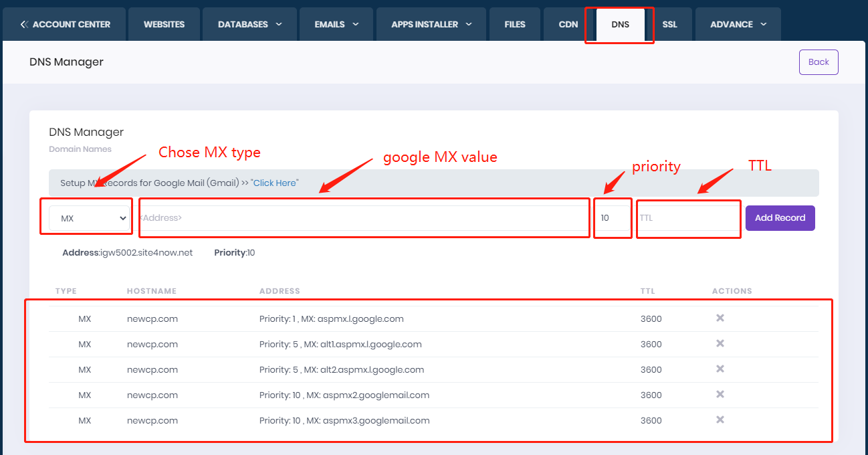The width and height of the screenshot is (868, 455).
Task: Open the Gmail setup Click Here link
Action: [x=274, y=182]
